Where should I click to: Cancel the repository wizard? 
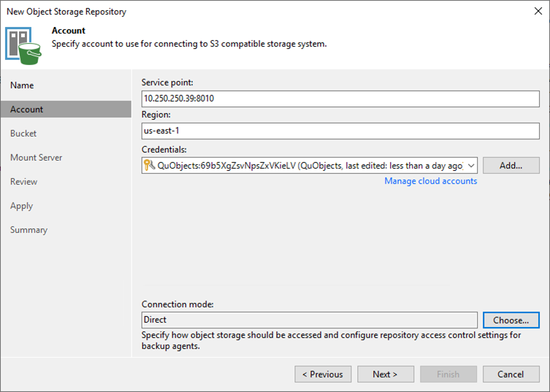(511, 374)
